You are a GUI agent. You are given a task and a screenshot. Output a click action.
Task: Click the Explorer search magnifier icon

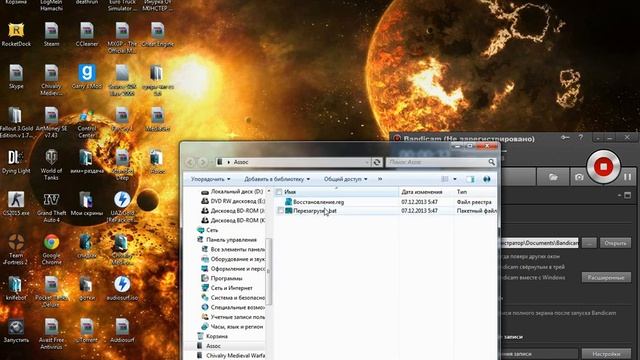pos(491,162)
